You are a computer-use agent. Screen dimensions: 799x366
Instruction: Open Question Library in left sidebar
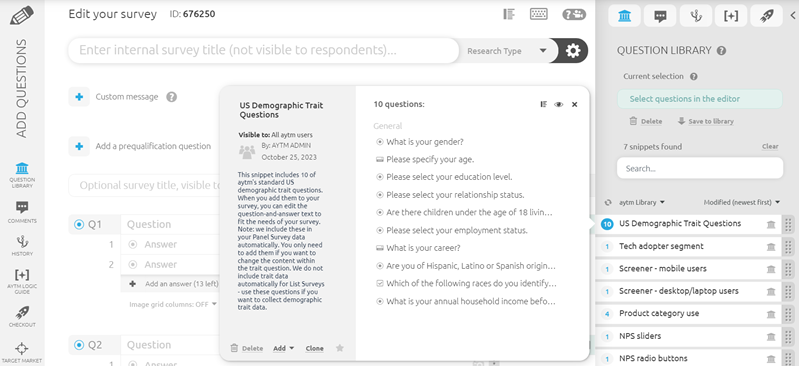[22, 175]
